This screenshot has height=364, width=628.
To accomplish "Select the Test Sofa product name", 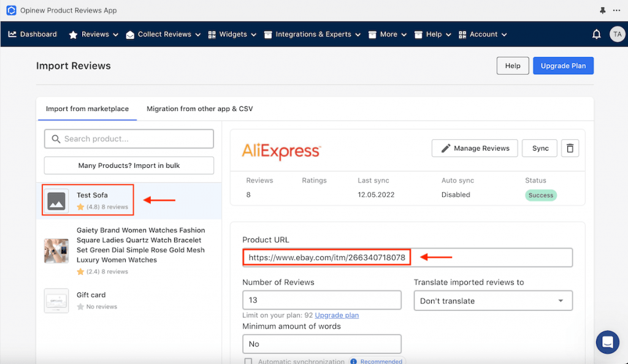I will (92, 195).
